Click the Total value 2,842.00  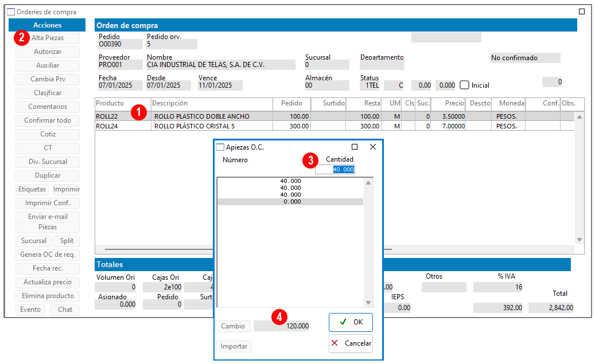[x=551, y=308]
